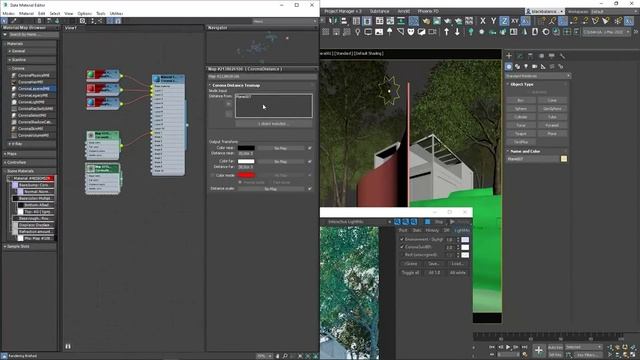Click the object name field in Name and Color
This screenshot has height=360, width=640.
[533, 159]
